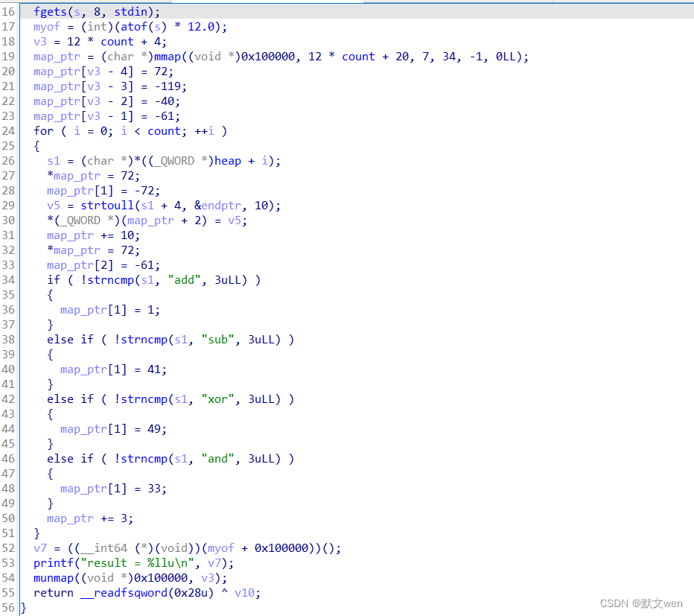The height and width of the screenshot is (616, 694).
Task: Click line number 24 in the gutter
Action: click(8, 130)
